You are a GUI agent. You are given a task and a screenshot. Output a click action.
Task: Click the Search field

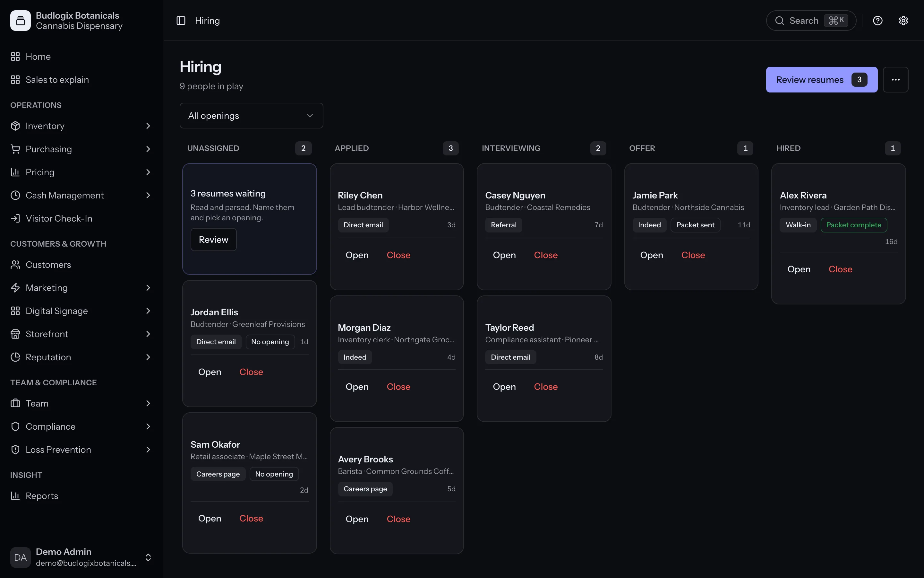[x=811, y=21]
